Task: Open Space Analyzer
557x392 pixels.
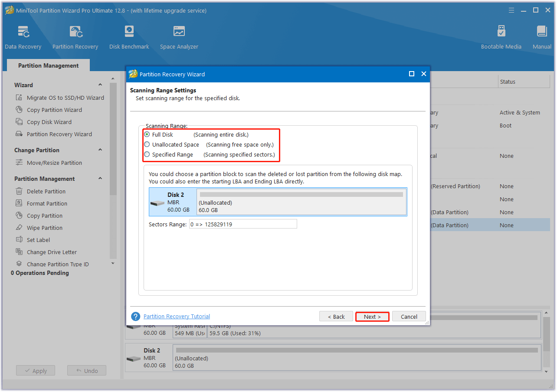Action: click(x=179, y=37)
